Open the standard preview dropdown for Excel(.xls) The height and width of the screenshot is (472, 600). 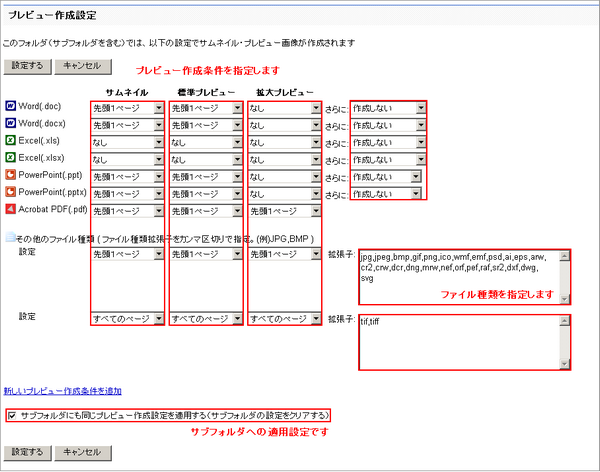[206, 142]
